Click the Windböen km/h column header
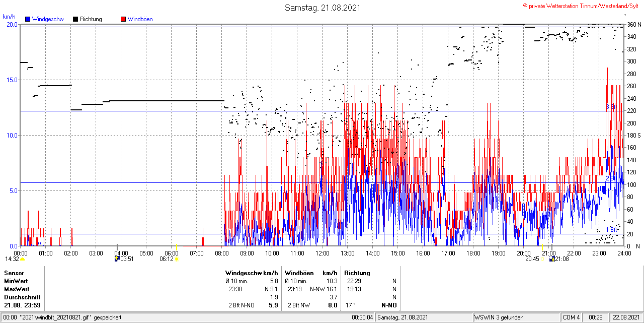The height and width of the screenshot is (323, 644). click(x=311, y=273)
